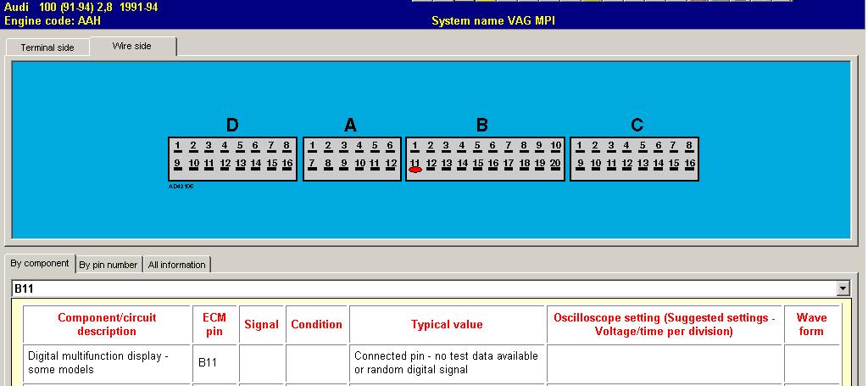Select the By component tab
This screenshot has height=386, width=868.
point(40,263)
